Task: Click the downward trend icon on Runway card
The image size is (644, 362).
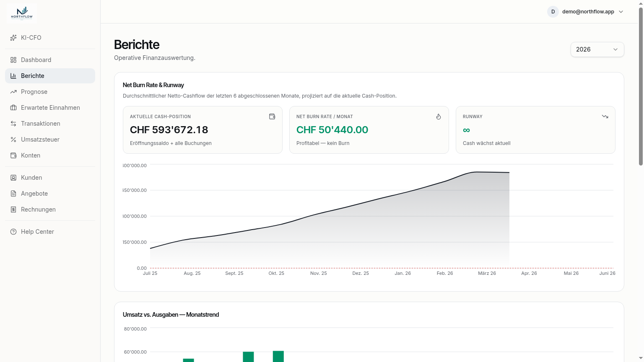Action: [x=605, y=116]
